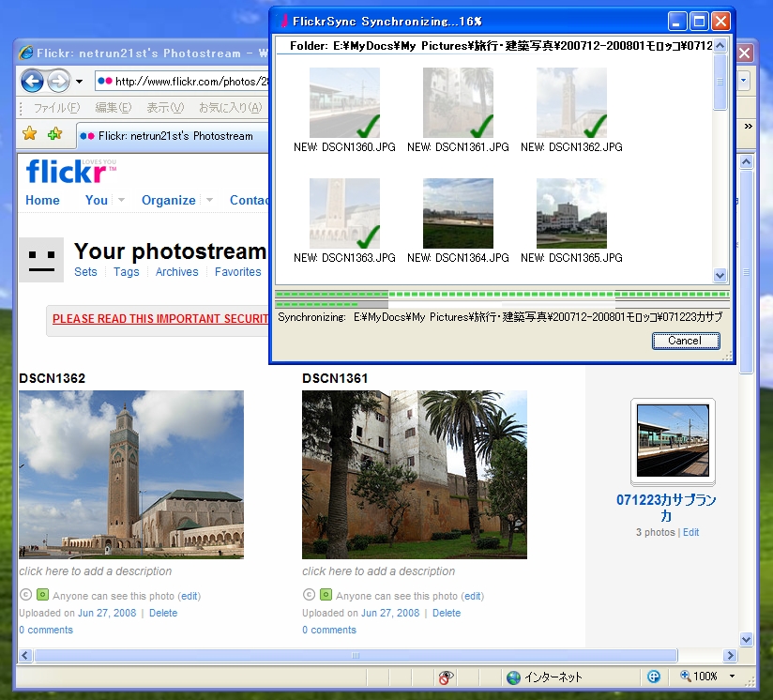Viewport: 773px width, 700px height.
Task: Click the FlickrSync Cancel button
Action: coord(686,341)
